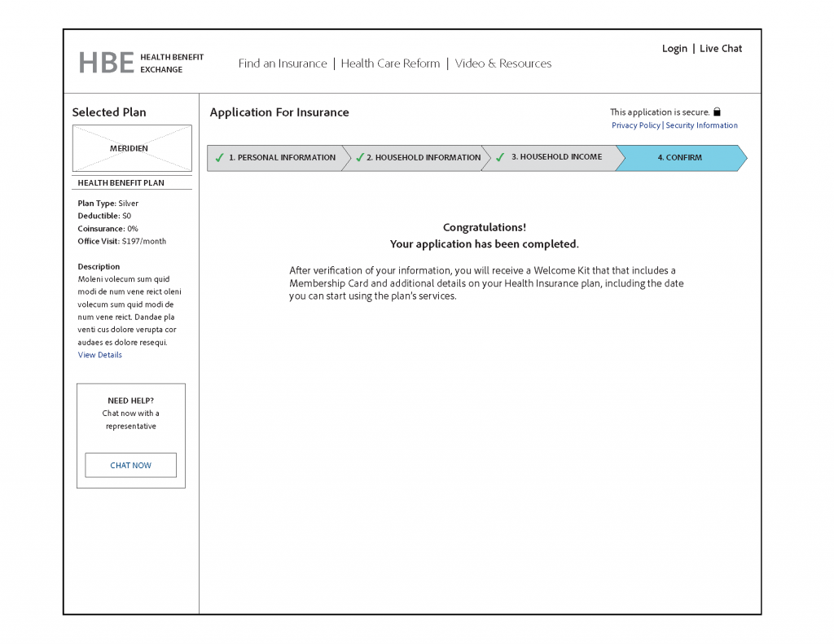The image size is (834, 644).
Task: Select step 3 Household Income label
Action: [x=556, y=157]
